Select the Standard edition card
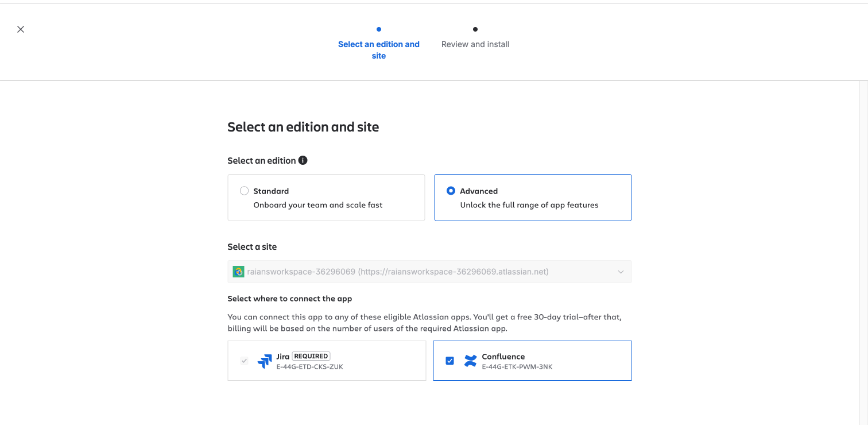This screenshot has width=868, height=425. coord(326,197)
